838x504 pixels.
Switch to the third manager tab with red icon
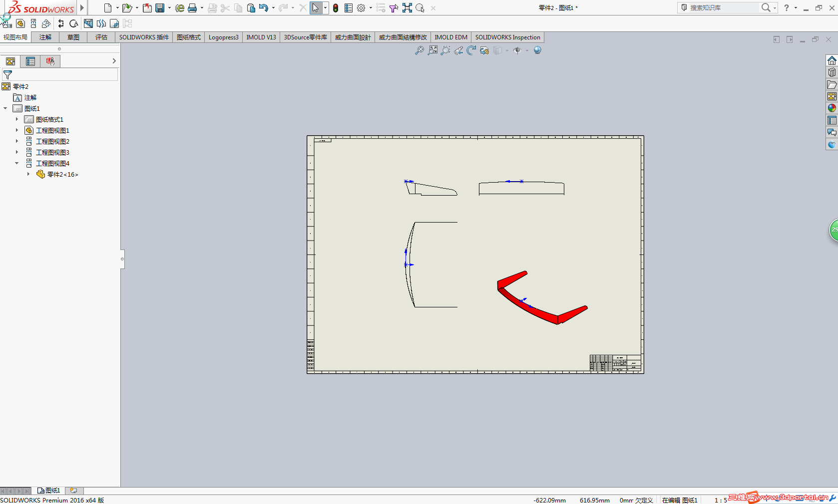[50, 61]
